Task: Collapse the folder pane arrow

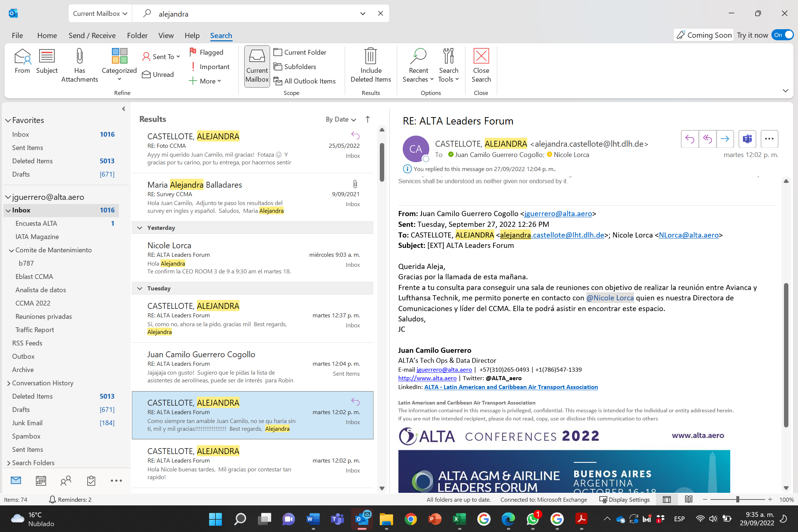Action: (x=123, y=109)
